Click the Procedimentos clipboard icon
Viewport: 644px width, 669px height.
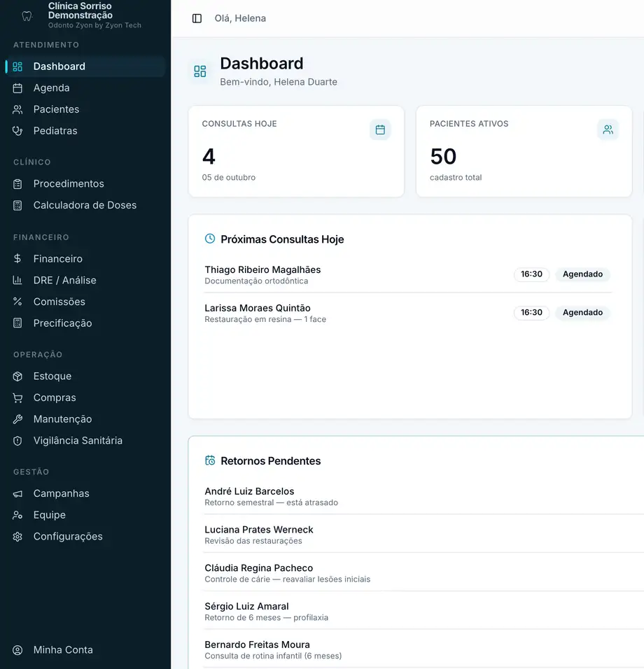click(x=17, y=184)
